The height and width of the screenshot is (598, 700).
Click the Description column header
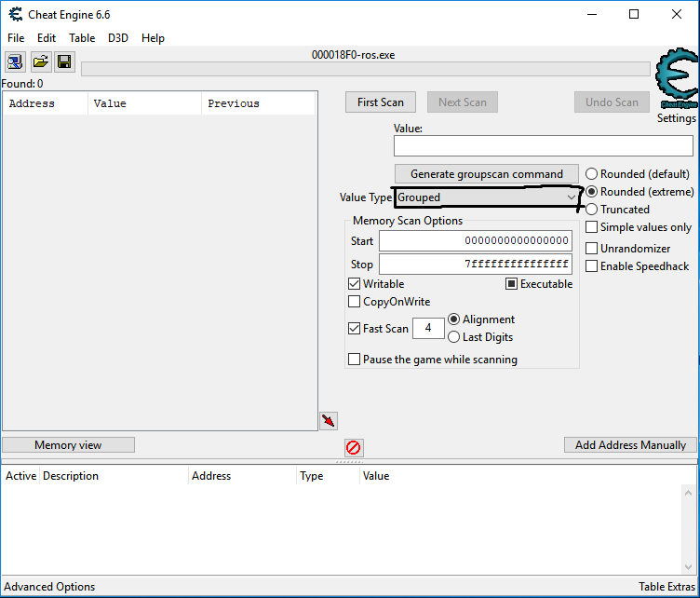click(x=114, y=476)
